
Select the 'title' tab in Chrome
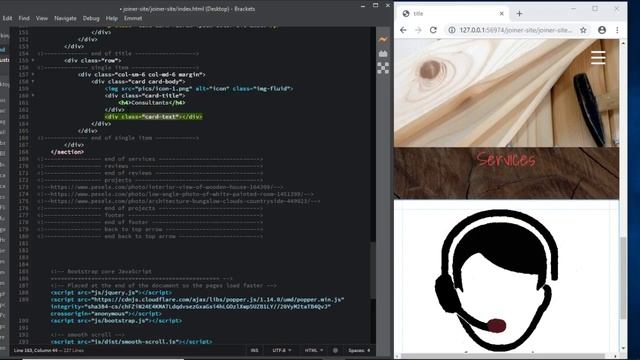click(452, 13)
